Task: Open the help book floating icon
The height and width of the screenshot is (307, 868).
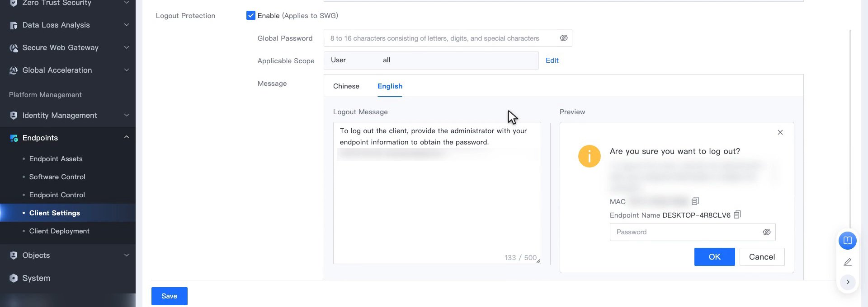Action: click(x=848, y=240)
